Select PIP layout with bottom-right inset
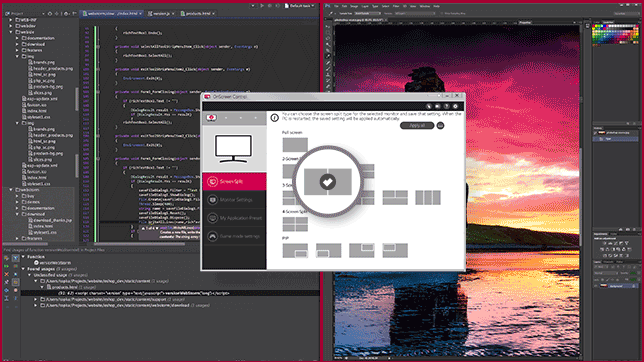The image size is (644, 362). 295,251
